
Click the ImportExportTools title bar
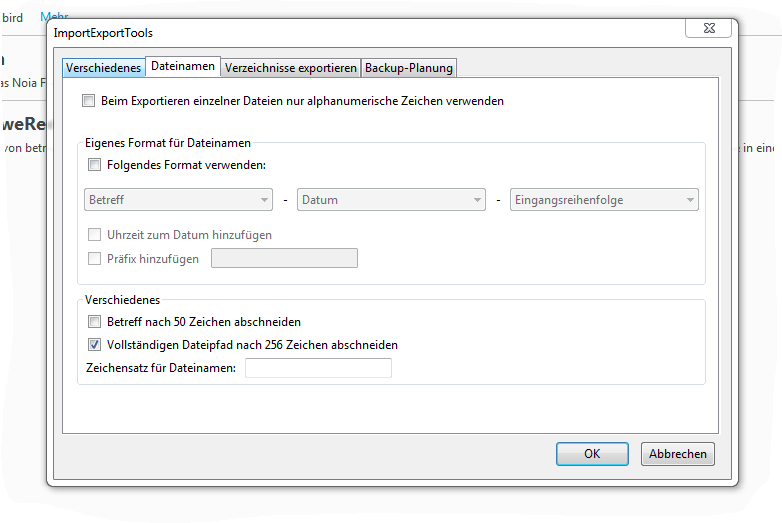click(x=350, y=33)
